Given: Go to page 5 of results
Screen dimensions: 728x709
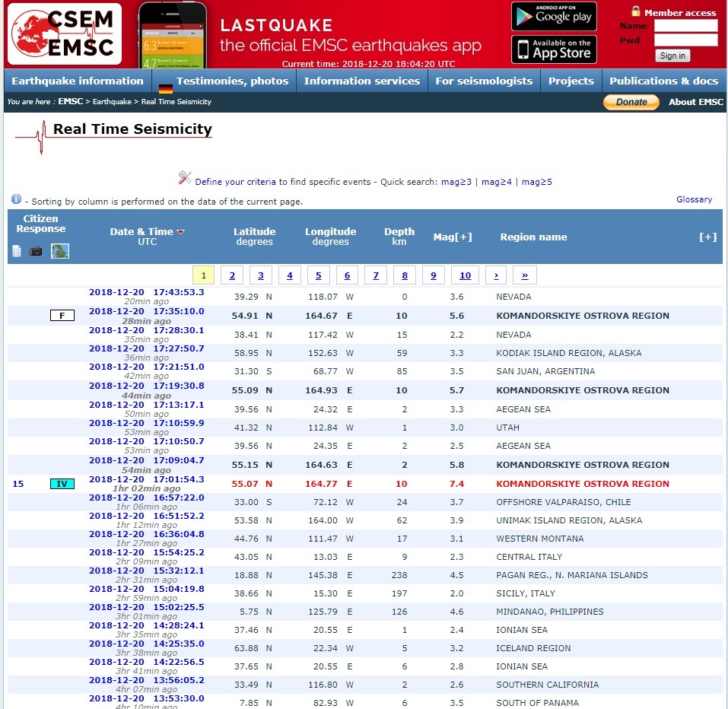Looking at the screenshot, I should click(318, 275).
